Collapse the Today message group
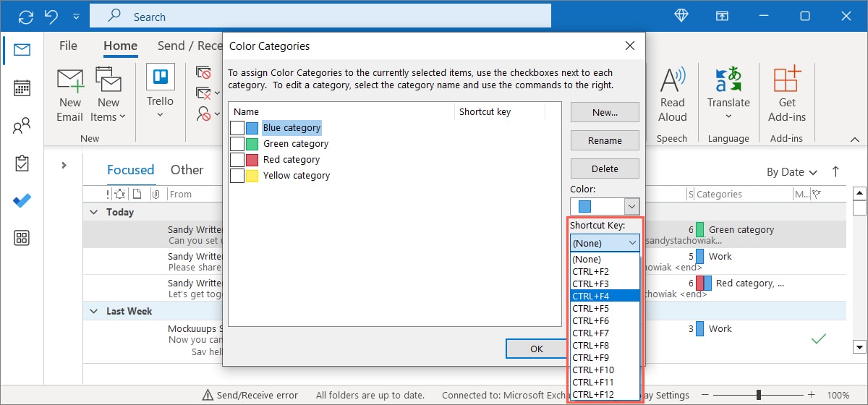The image size is (868, 405). (x=93, y=212)
